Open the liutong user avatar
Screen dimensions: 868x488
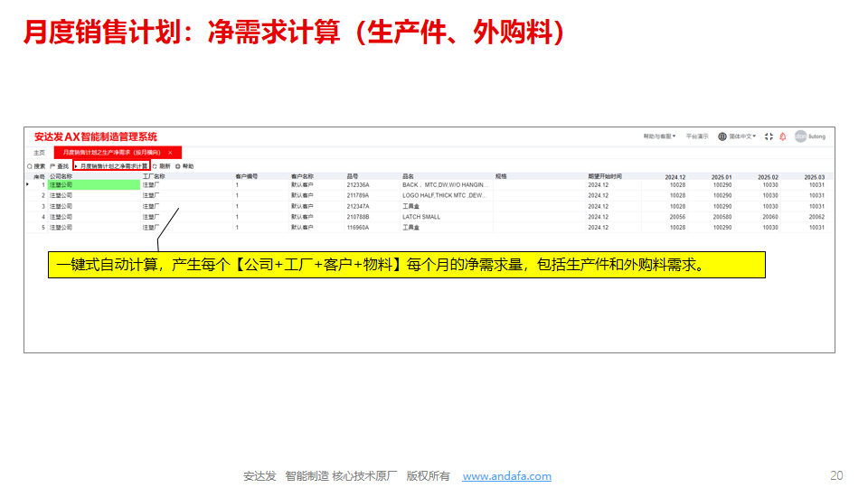800,136
